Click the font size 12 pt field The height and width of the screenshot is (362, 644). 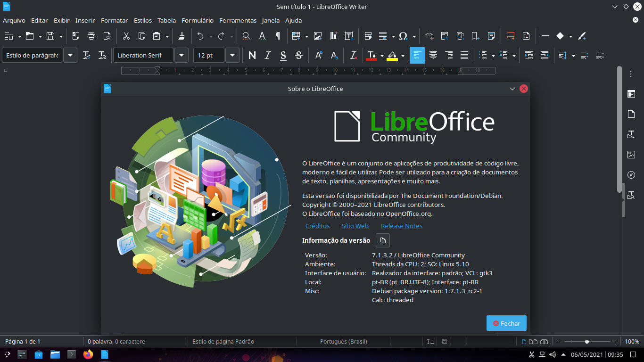coord(209,56)
